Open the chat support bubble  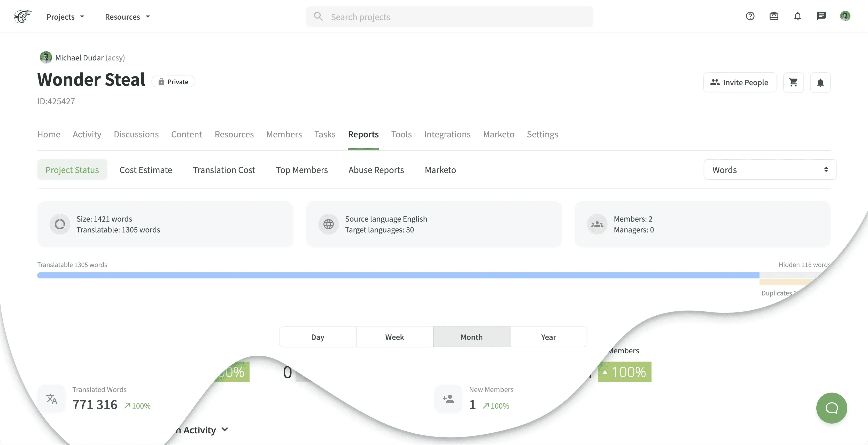pyautogui.click(x=831, y=408)
